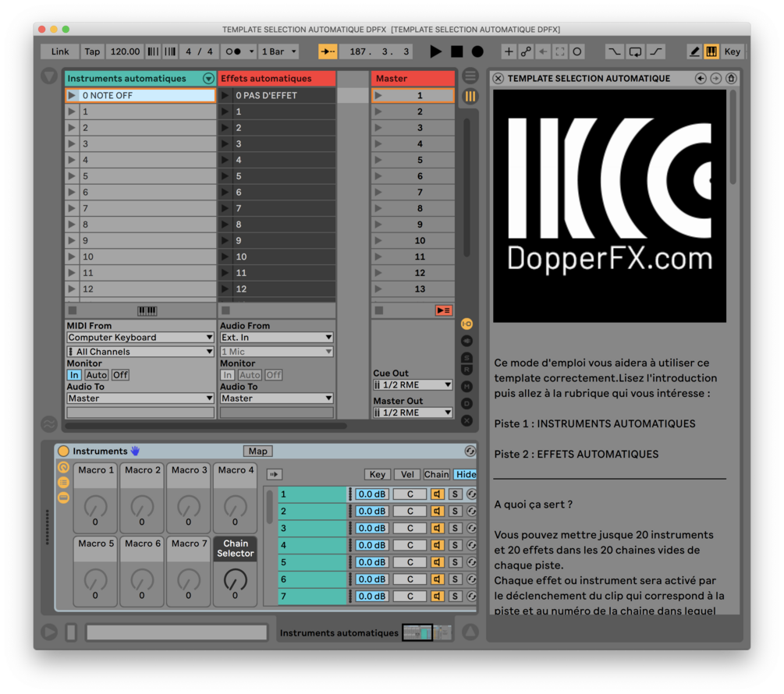Arm the Arrangement Record button
This screenshot has height=694, width=784.
[x=477, y=51]
